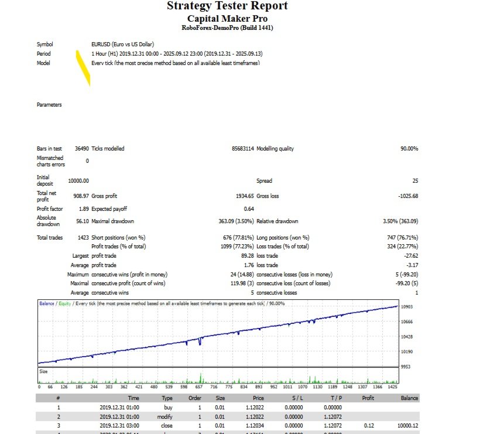504x434 pixels.
Task: Click the profit cell 0.12 in row 3
Action: point(369,426)
